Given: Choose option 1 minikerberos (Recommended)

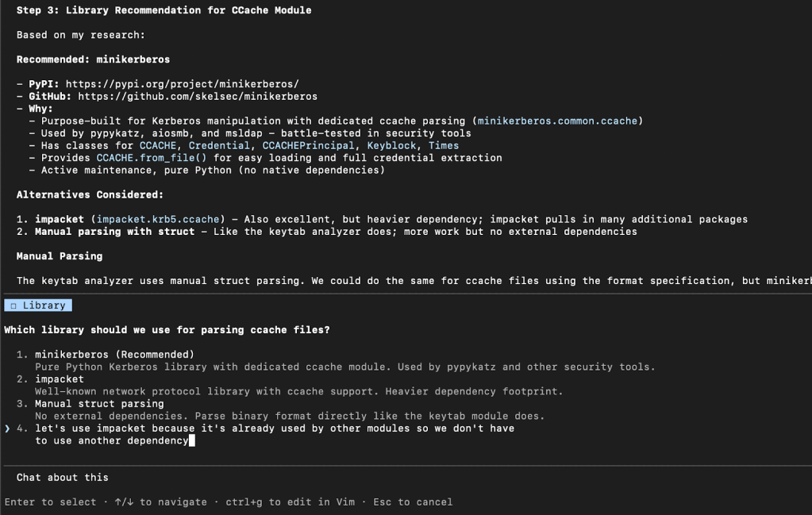Looking at the screenshot, I should [114, 355].
